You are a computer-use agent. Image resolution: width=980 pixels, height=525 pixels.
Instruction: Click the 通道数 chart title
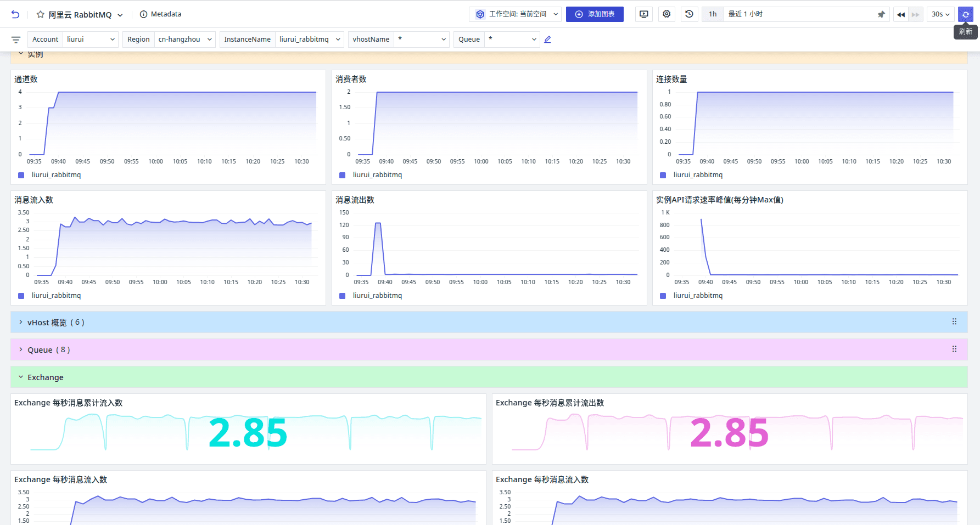click(x=26, y=79)
